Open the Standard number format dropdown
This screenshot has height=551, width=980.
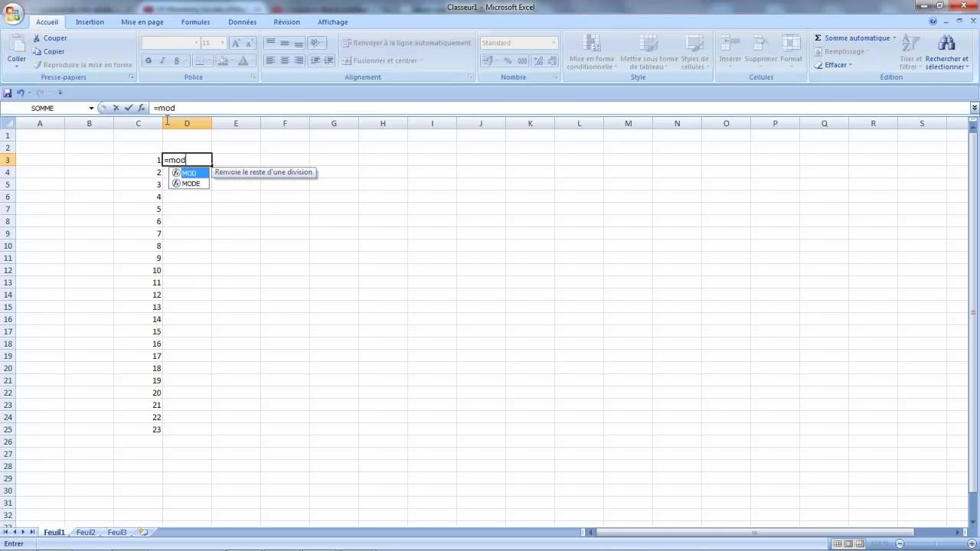tap(554, 43)
